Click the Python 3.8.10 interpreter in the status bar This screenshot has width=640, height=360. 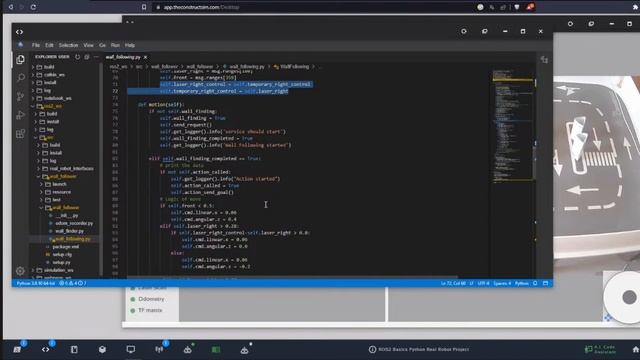36,283
